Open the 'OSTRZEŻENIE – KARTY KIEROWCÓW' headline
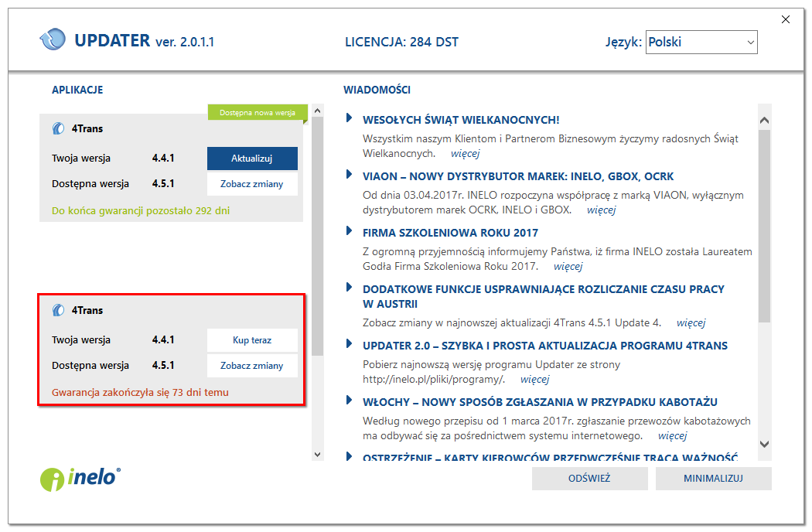Viewport: 812px width, 532px height. (550, 457)
